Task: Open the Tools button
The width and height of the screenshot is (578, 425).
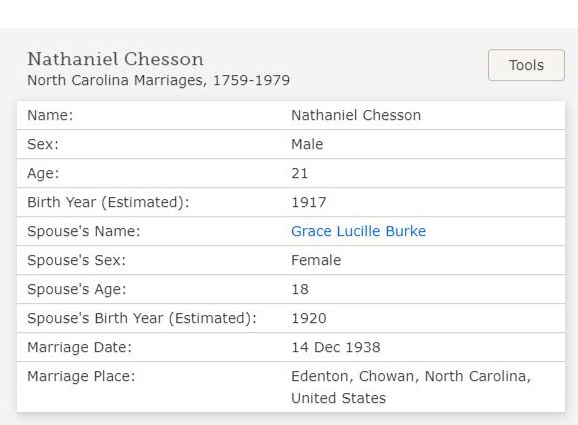Action: 526,65
